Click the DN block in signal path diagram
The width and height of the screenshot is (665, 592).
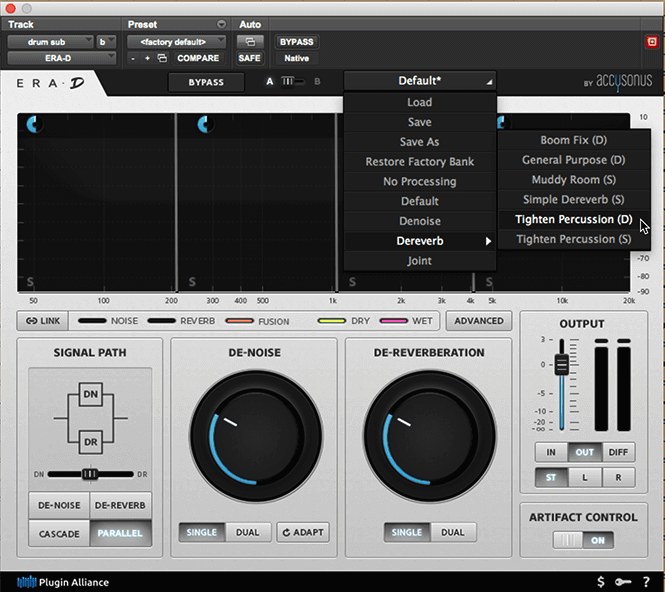pos(90,394)
